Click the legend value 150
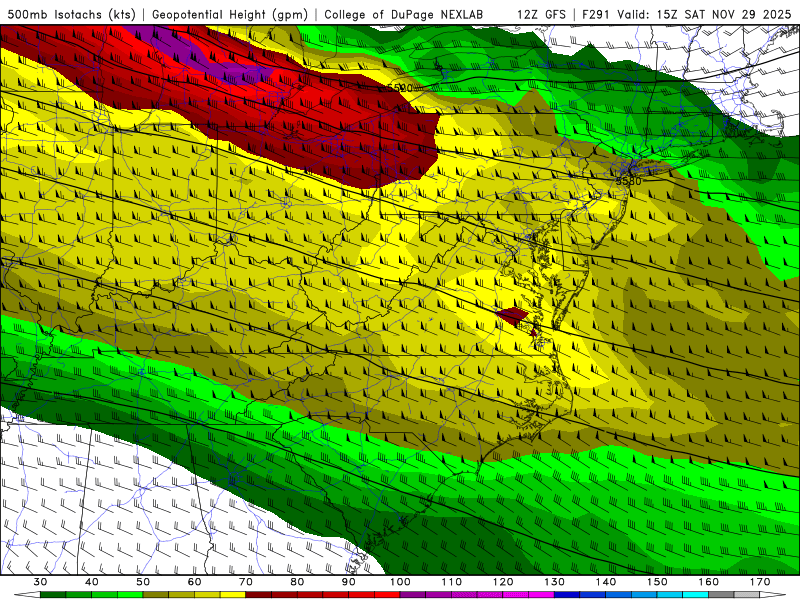This screenshot has height=600, width=800. 658,582
